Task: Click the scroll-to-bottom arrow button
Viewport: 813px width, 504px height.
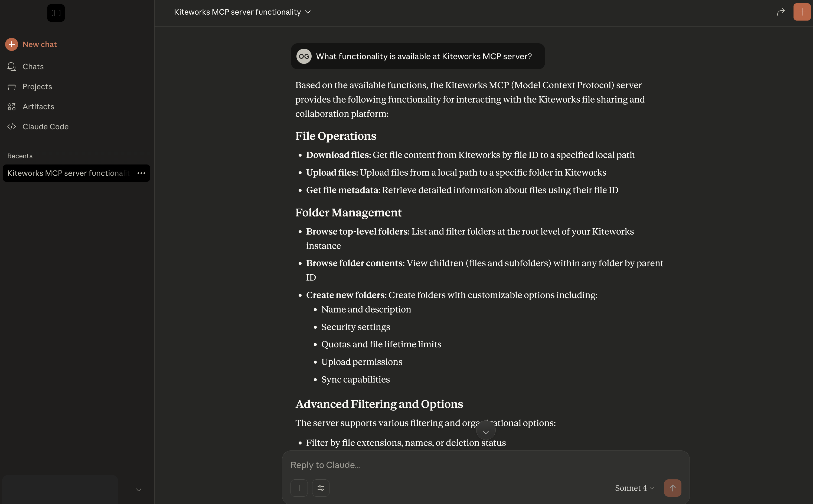Action: [485, 430]
